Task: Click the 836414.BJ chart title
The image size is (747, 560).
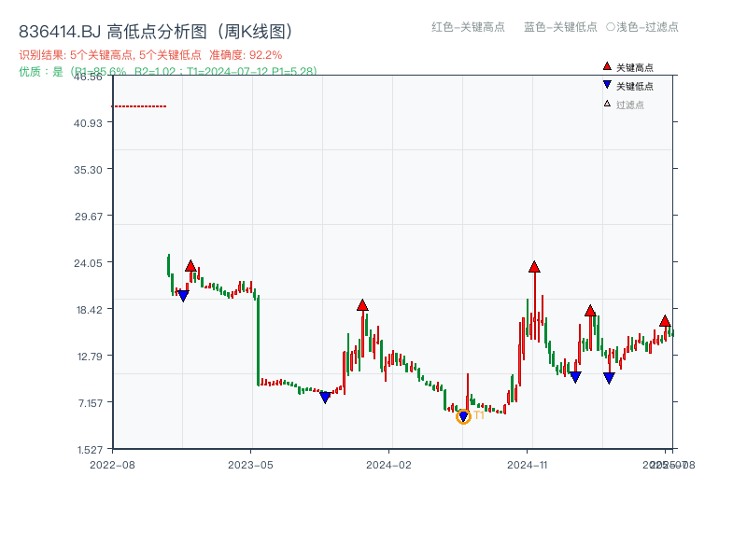Action: [x=154, y=29]
